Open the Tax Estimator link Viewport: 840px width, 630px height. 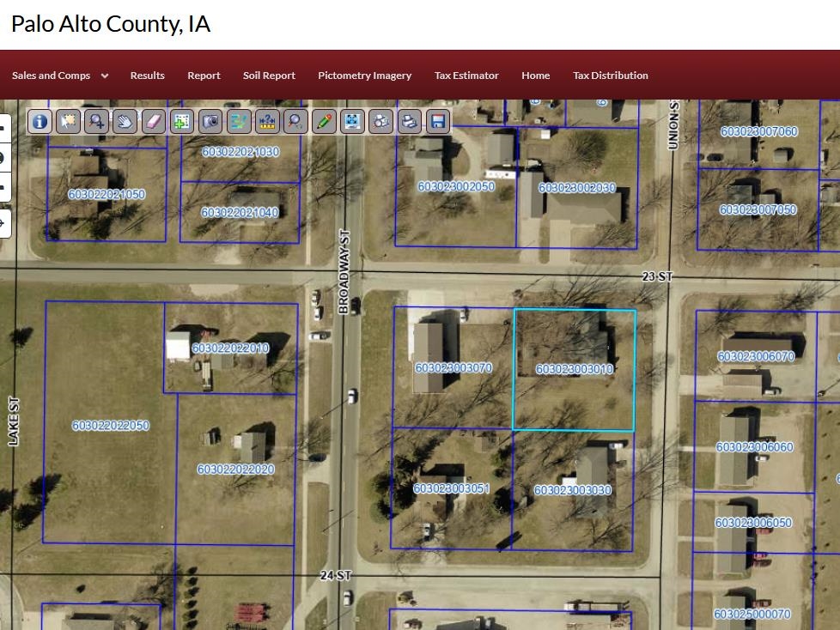466,76
